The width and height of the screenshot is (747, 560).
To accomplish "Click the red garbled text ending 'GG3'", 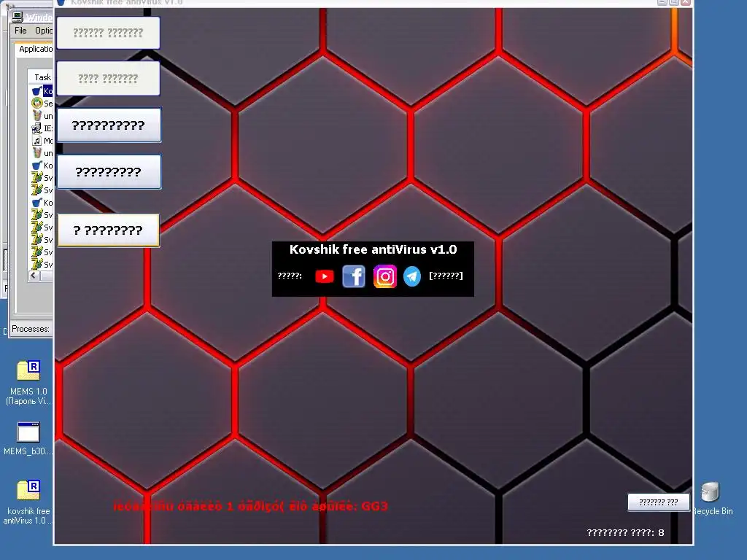I will tap(251, 506).
